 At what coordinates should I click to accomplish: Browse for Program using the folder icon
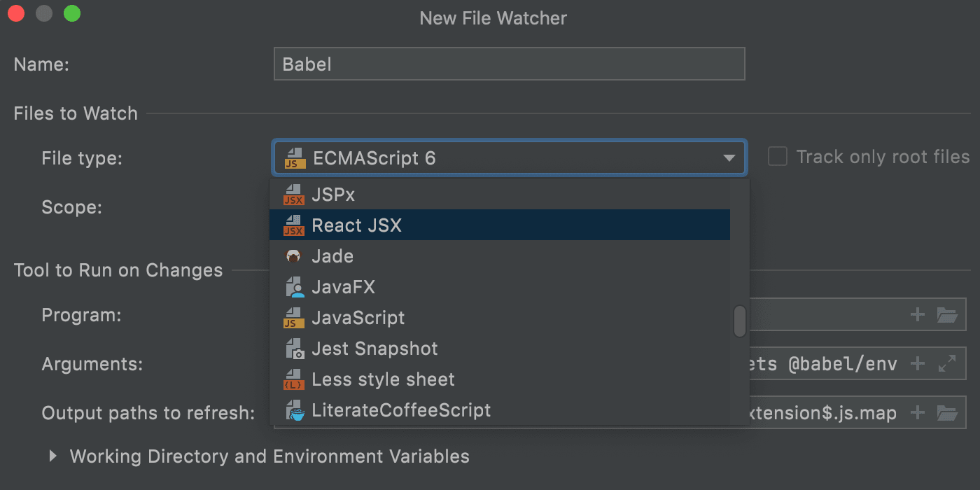tap(947, 315)
